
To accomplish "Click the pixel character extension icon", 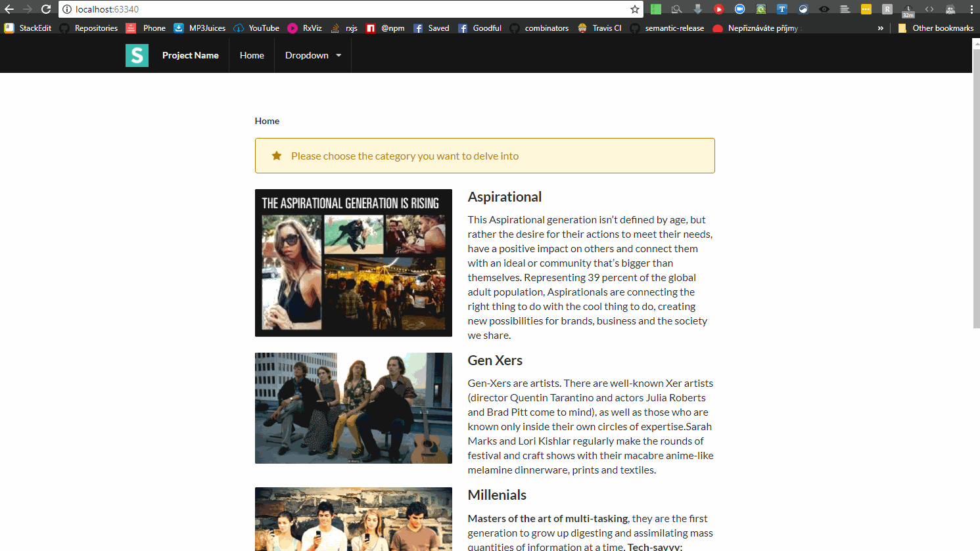I will click(950, 9).
